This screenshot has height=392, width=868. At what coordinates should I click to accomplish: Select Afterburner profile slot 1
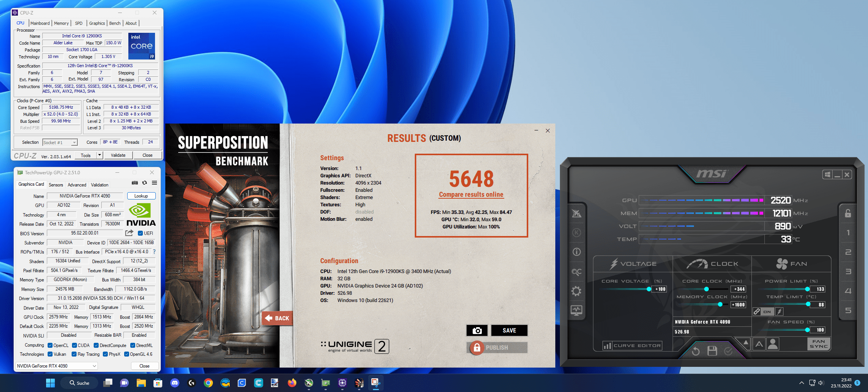tap(848, 233)
